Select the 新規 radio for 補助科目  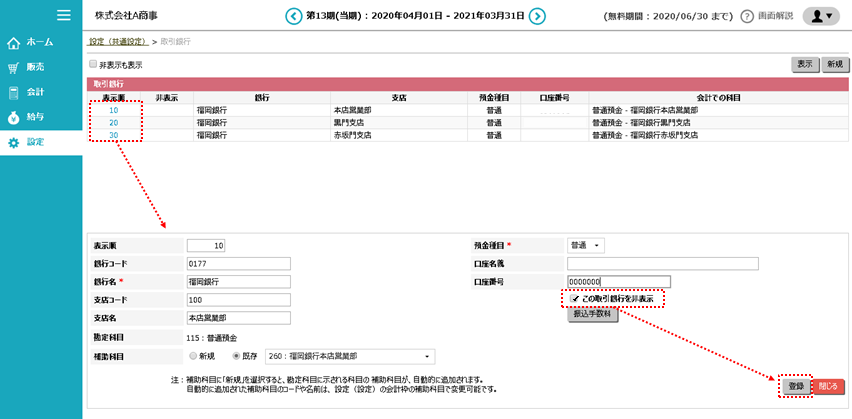(192, 357)
